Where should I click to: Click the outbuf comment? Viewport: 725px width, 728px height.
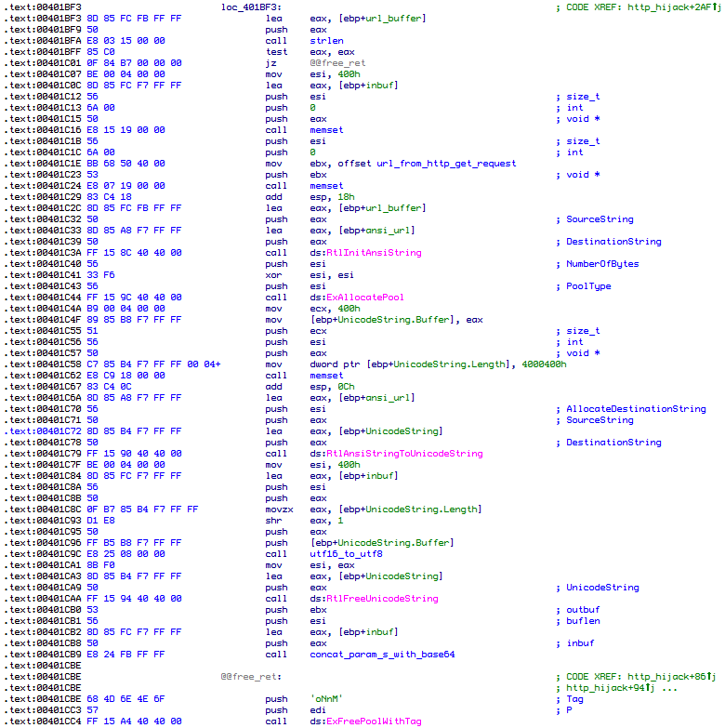click(x=583, y=610)
